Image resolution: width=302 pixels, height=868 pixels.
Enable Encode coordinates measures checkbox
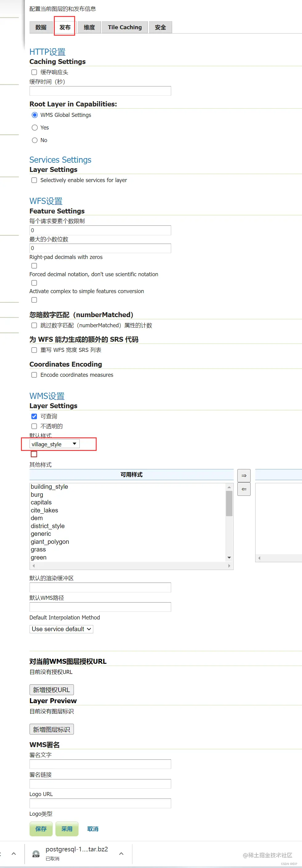(x=34, y=375)
